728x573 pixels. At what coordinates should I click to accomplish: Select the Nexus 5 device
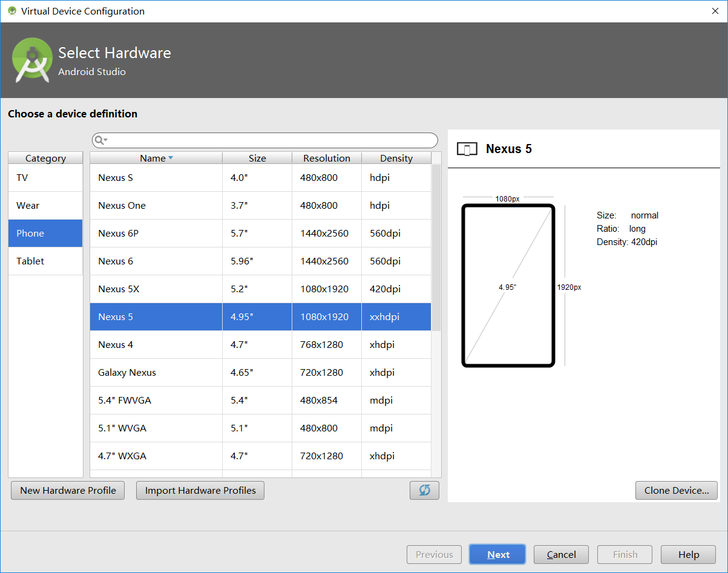click(x=261, y=317)
